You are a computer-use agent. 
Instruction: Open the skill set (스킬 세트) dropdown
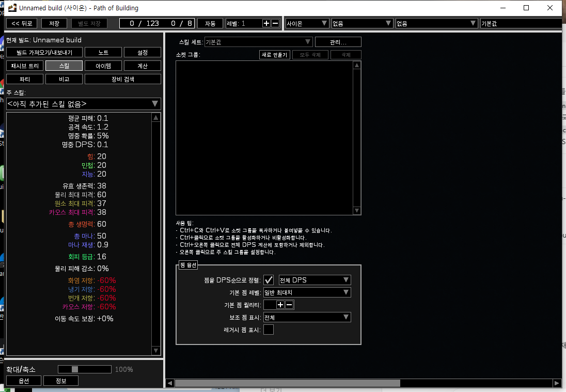click(258, 42)
